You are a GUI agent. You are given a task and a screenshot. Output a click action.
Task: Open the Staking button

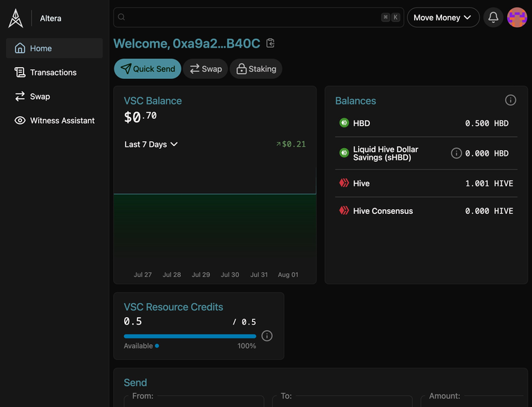pos(256,69)
